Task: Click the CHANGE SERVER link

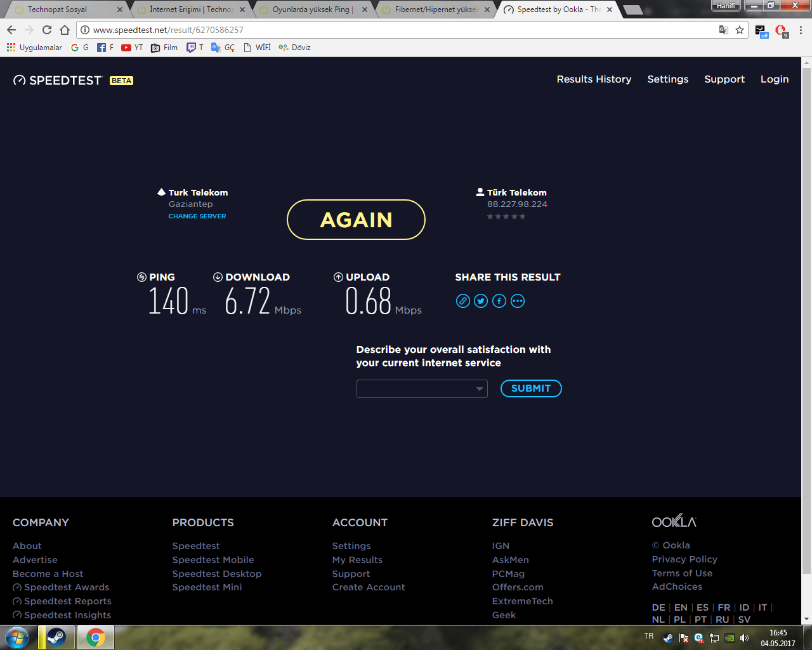Action: click(x=197, y=216)
